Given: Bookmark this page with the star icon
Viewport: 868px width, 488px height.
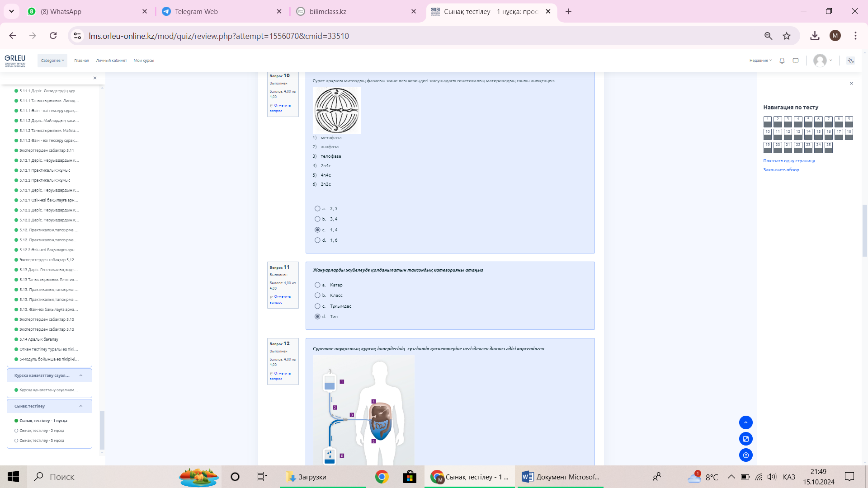Looking at the screenshot, I should [787, 36].
